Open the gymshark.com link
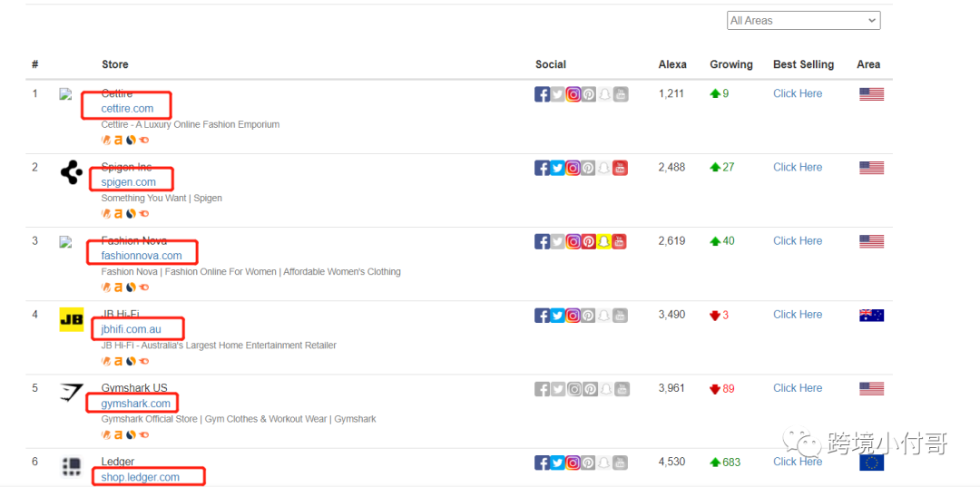 [x=135, y=404]
